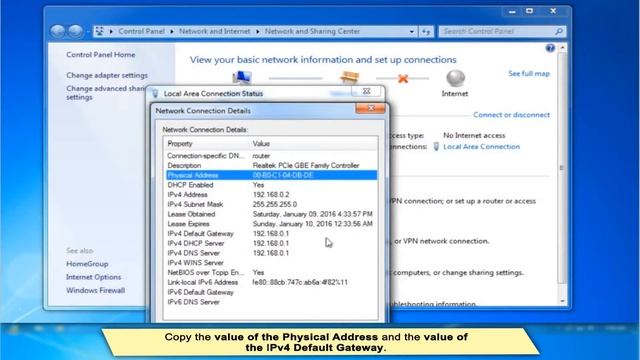Select the IPv4 DHCP Server row
This screenshot has width=640, height=360.
coord(271,244)
